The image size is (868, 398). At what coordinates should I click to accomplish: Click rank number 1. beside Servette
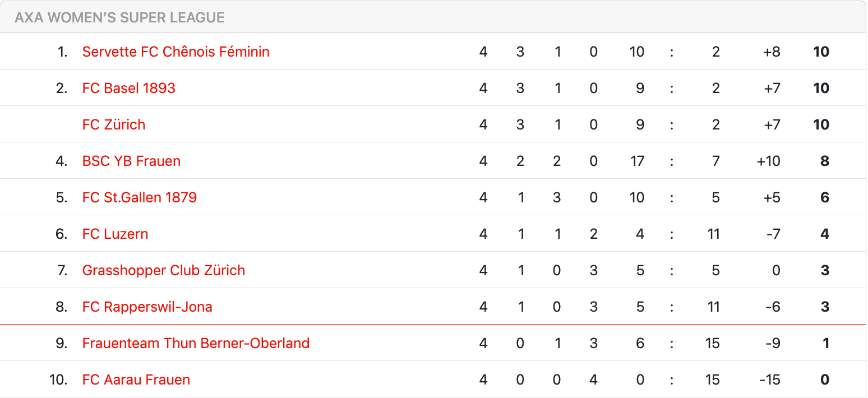[62, 52]
